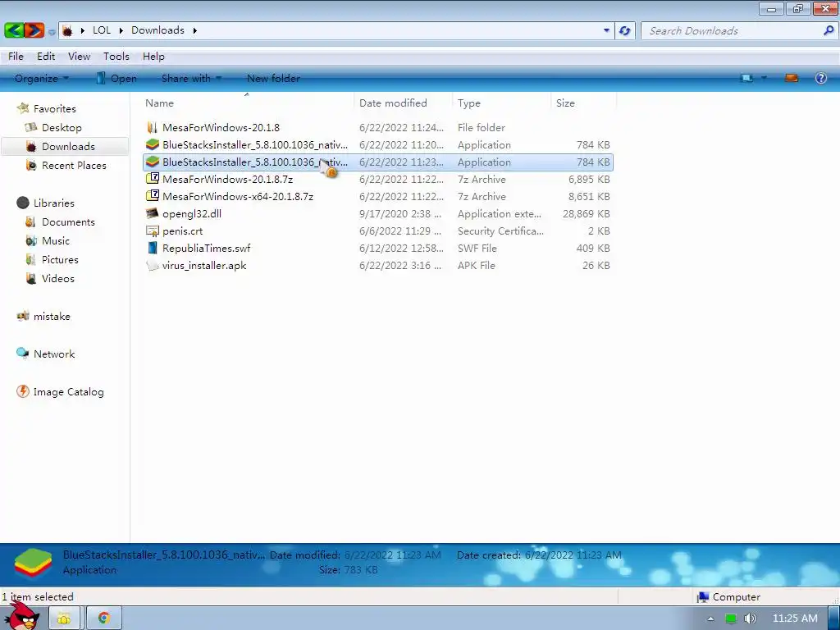
Task: Click the Documents library icon
Action: 31,221
